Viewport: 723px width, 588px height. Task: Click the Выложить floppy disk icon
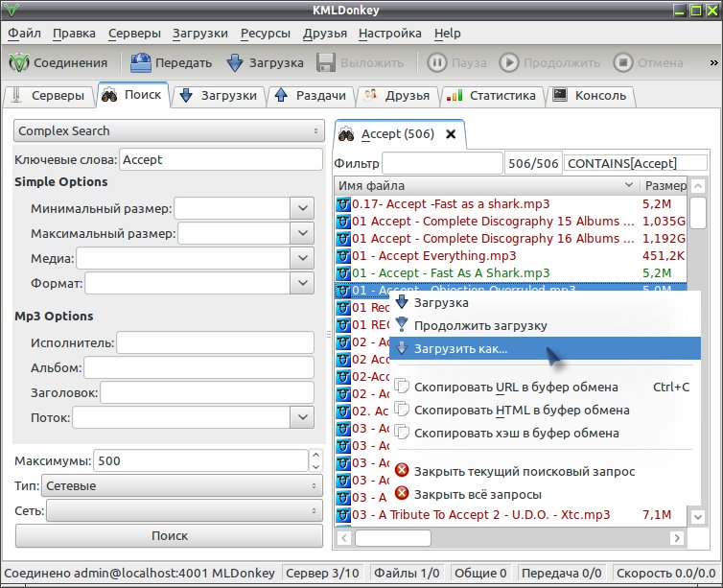[x=326, y=62]
